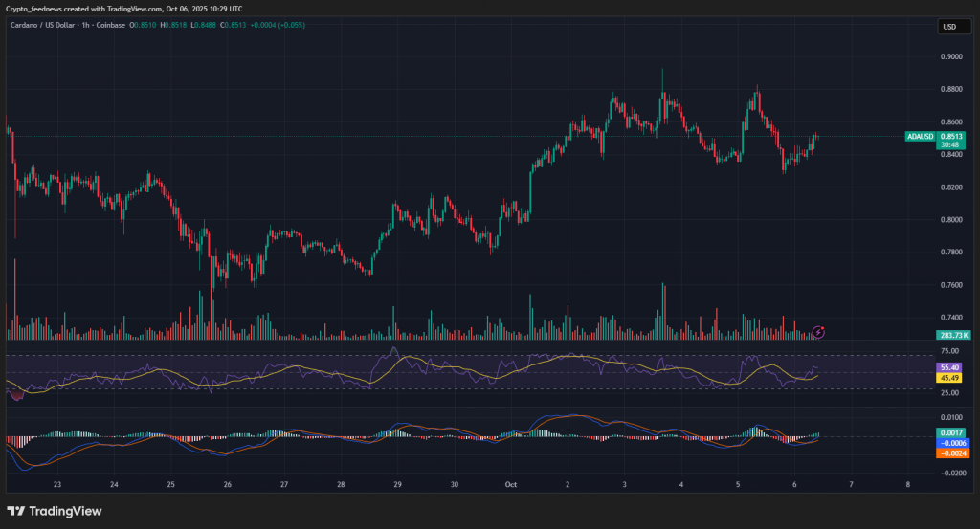Select the Oct label on time axis
Screen dimensions: 980x529
tap(510, 485)
